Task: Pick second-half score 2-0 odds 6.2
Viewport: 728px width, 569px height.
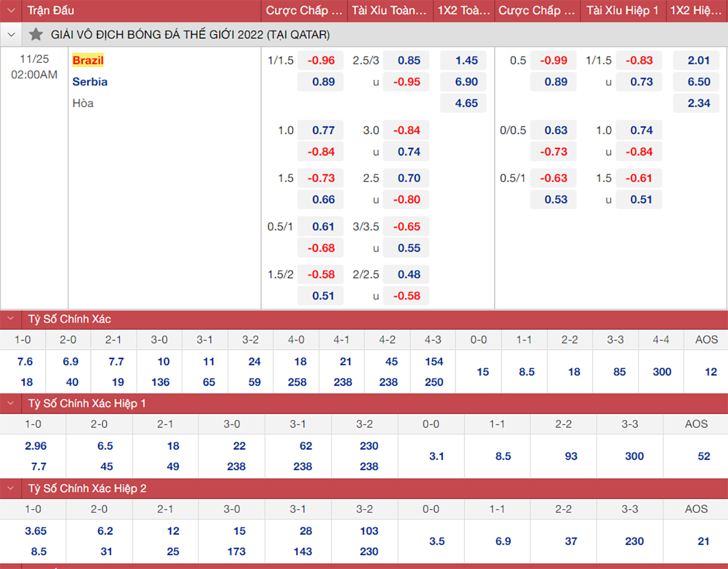Action: pyautogui.click(x=105, y=531)
